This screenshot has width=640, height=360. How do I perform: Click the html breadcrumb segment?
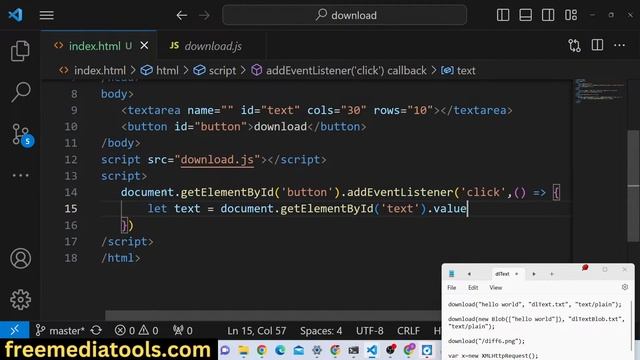(167, 71)
